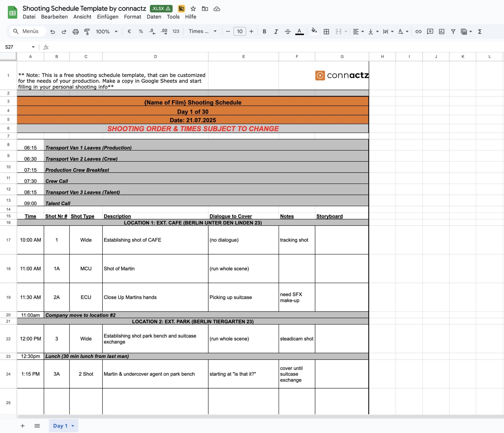
Task: Expand the Day 1 sheet tab menu
Action: [73, 426]
